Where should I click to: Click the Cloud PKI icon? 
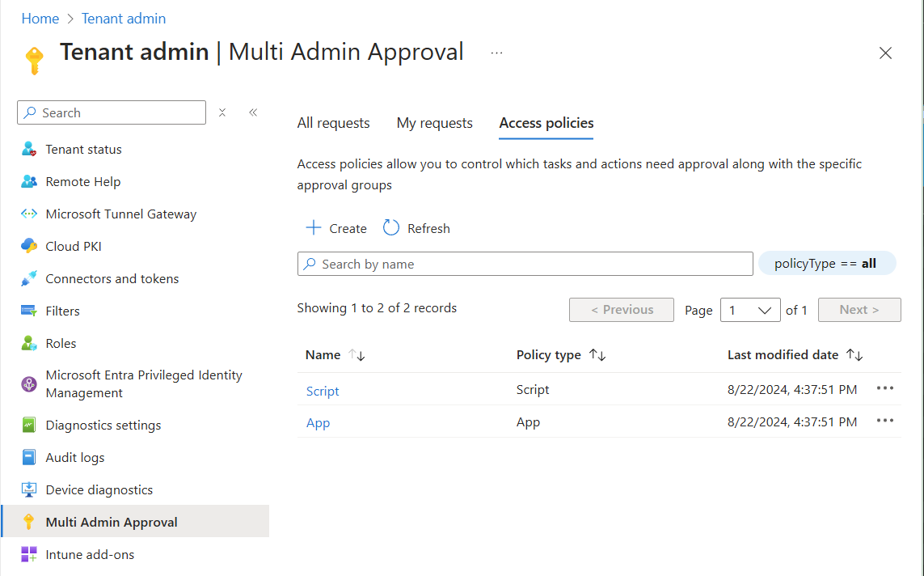click(29, 246)
